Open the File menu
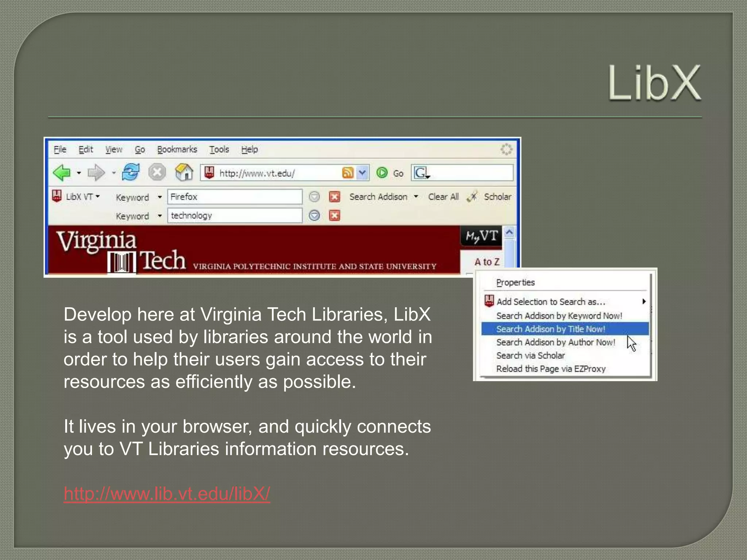Viewport: 747px width, 560px height. 60,149
